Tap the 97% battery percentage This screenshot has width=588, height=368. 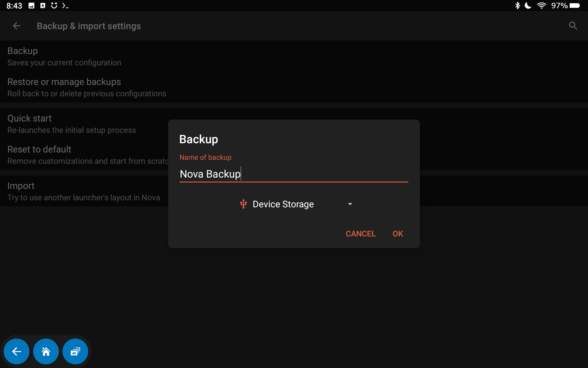coord(559,6)
